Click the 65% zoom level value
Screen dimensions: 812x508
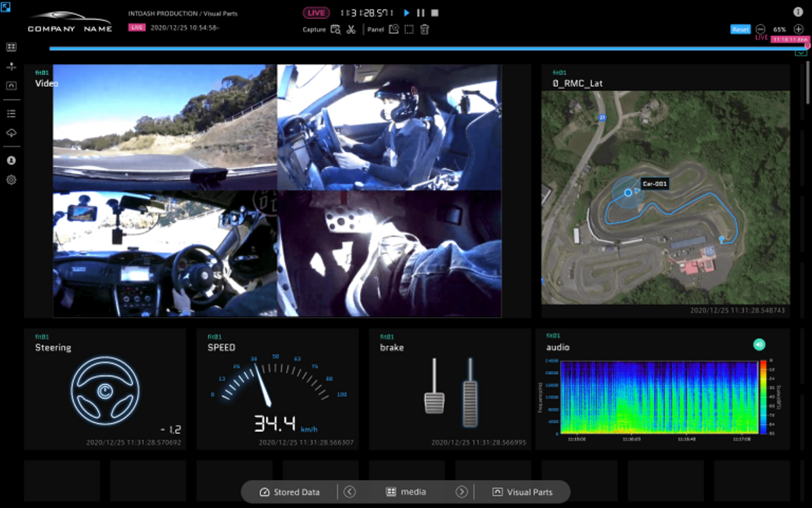click(x=779, y=29)
